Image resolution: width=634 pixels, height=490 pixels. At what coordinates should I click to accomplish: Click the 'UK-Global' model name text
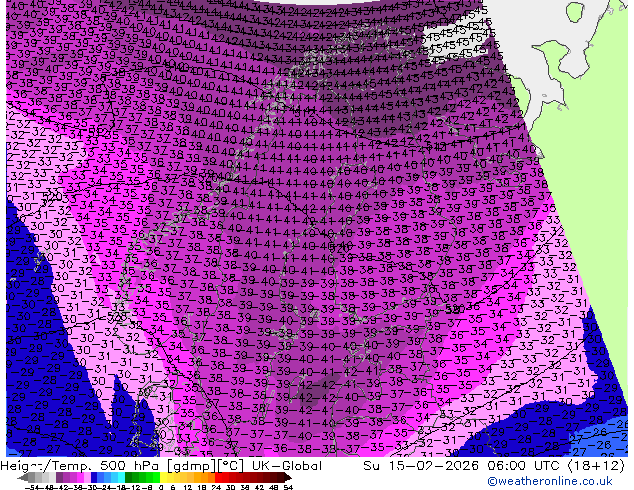tap(287, 465)
